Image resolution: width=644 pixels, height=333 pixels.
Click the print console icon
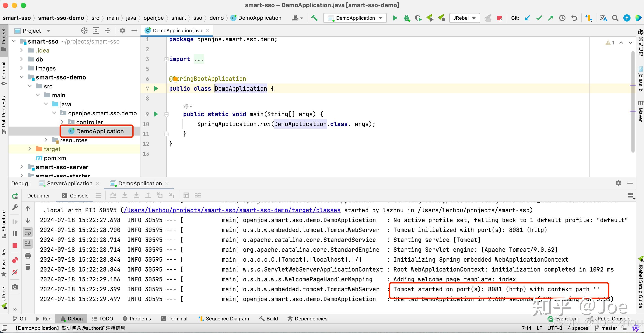28,256
